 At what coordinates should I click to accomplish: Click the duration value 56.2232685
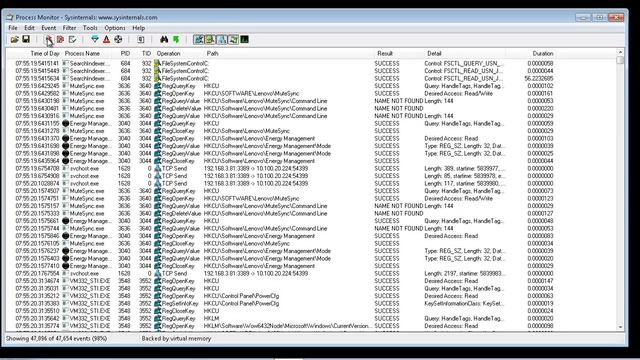tap(539, 78)
